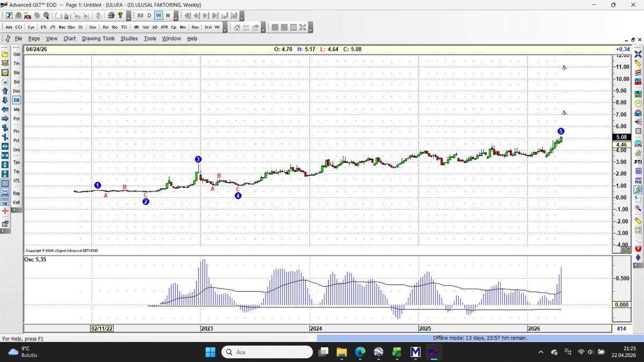This screenshot has width=644, height=362.
Task: Click the FIB icon in left toolbar
Action: [5, 202]
